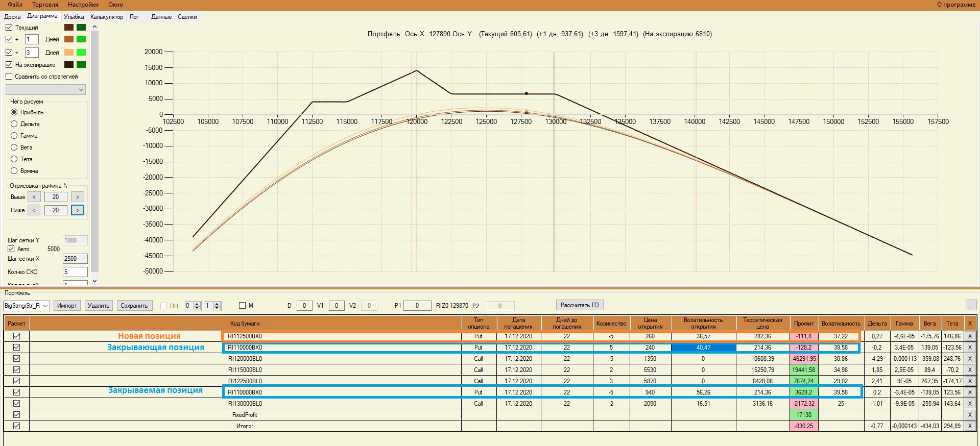Open the Настройки menu

click(83, 5)
